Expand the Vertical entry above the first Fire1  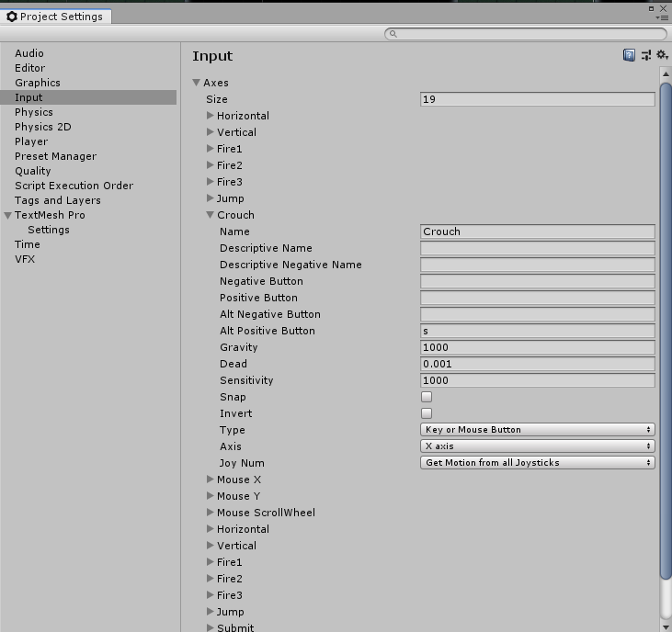[x=210, y=132]
